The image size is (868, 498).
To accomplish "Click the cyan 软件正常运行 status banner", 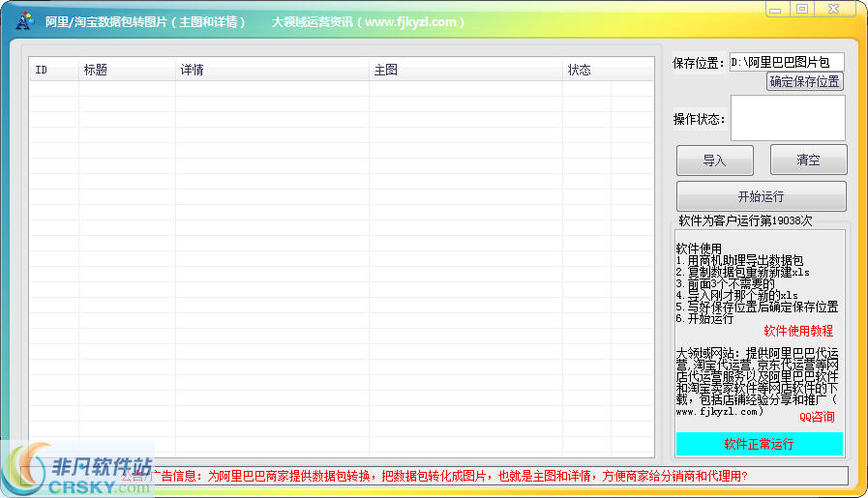I will pos(759,444).
